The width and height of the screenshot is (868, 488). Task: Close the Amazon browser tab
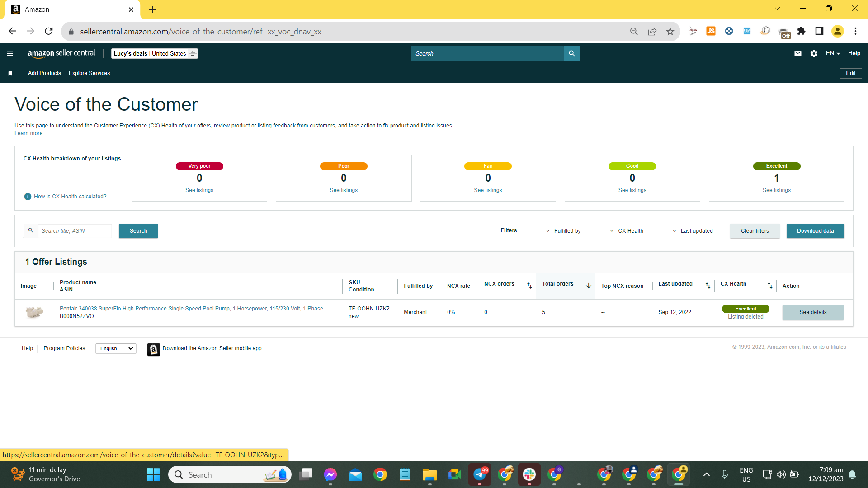pyautogui.click(x=131, y=9)
